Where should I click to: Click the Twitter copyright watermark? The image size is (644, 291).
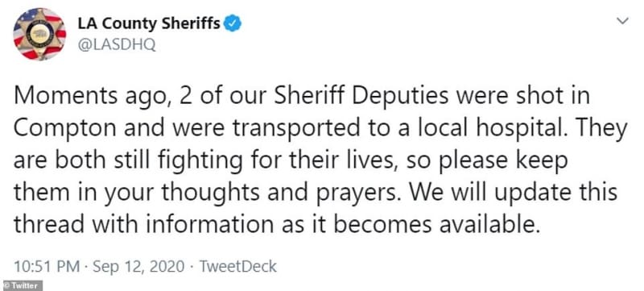click(22, 285)
